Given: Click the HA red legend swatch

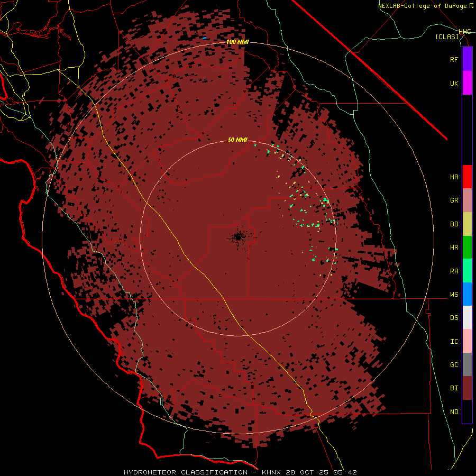Looking at the screenshot, I should point(467,177).
